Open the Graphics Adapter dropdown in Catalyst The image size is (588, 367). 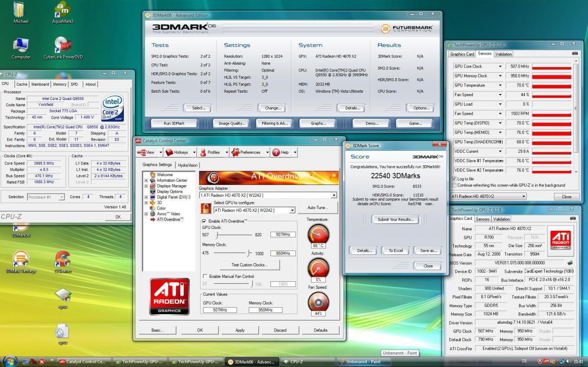(x=333, y=195)
